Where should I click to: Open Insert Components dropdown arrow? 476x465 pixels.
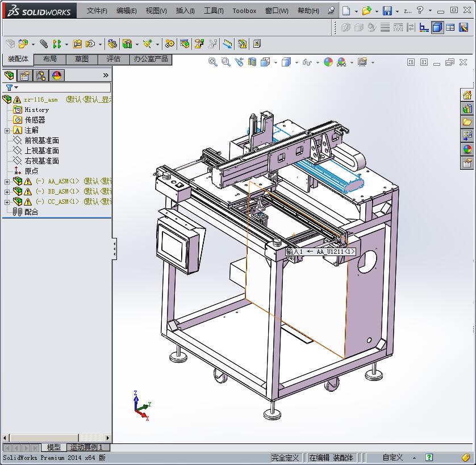[33, 45]
